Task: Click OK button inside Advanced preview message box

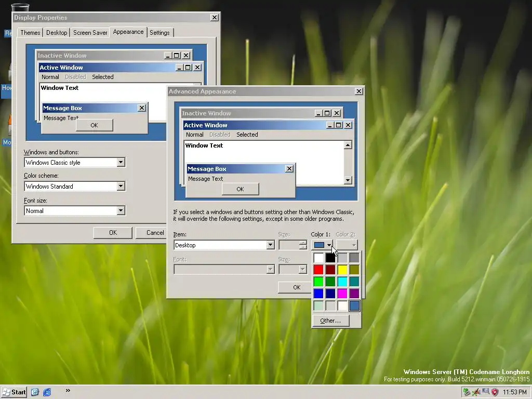Action: [240, 189]
